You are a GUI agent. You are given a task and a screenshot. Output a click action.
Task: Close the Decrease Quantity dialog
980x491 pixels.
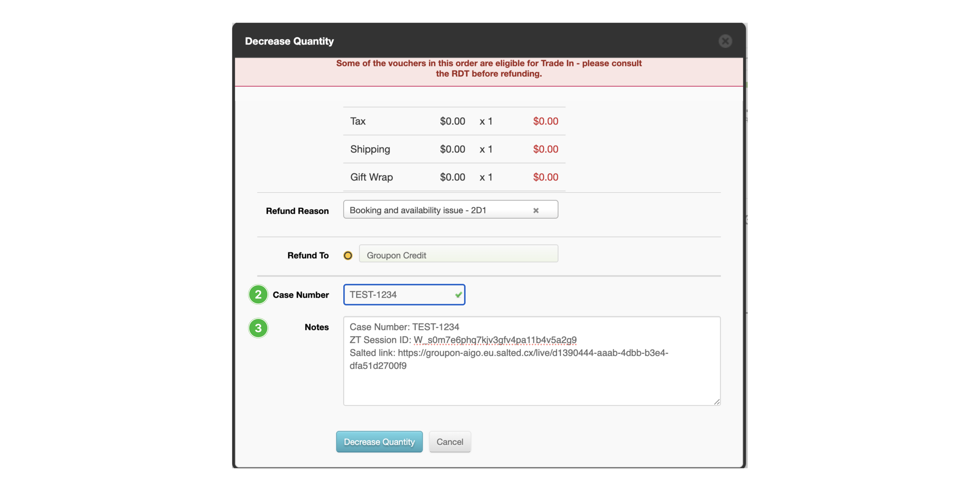point(725,41)
